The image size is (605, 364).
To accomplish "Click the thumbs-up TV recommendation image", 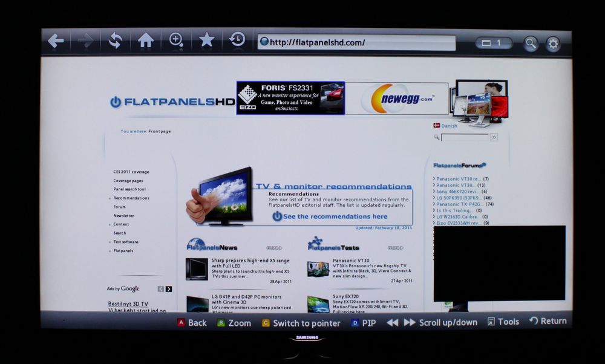I will point(219,196).
